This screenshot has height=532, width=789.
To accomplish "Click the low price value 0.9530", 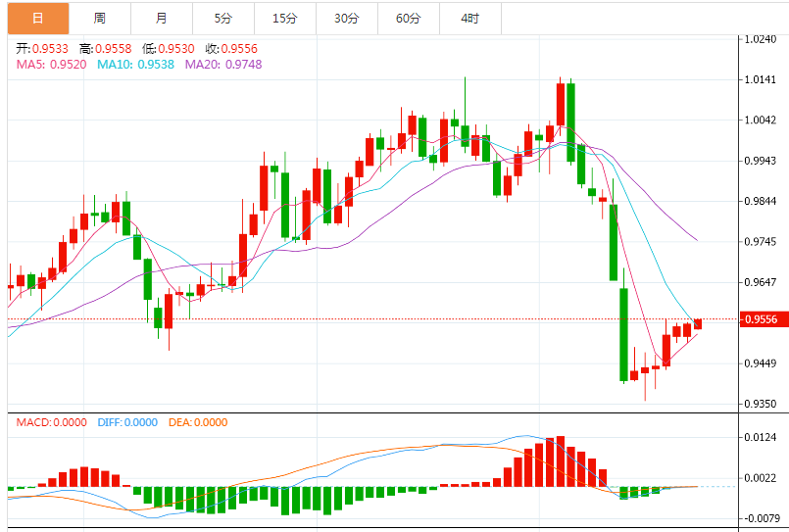I will click(176, 49).
